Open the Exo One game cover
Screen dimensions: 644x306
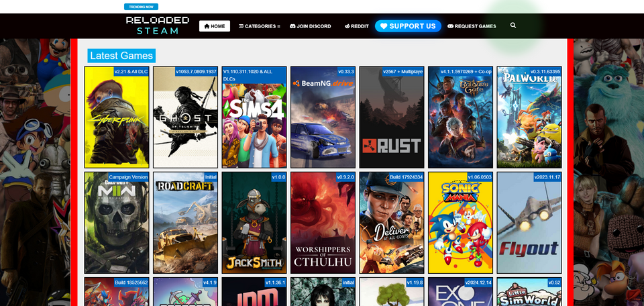[x=460, y=292]
